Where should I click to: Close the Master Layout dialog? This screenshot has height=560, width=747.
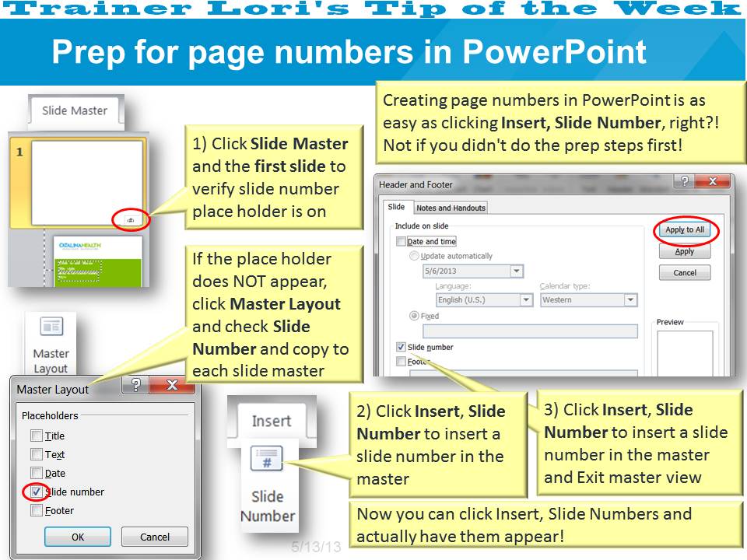coord(172,385)
